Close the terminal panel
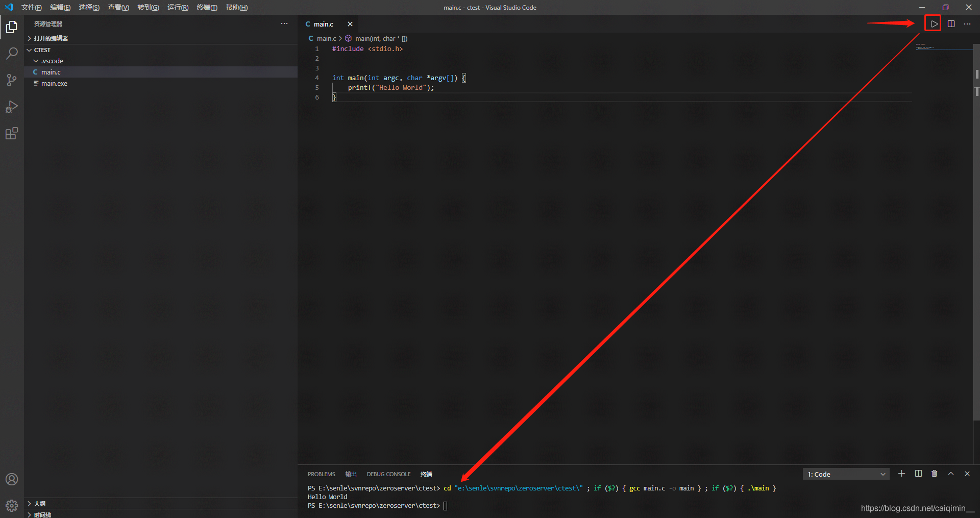The image size is (980, 518). [967, 474]
